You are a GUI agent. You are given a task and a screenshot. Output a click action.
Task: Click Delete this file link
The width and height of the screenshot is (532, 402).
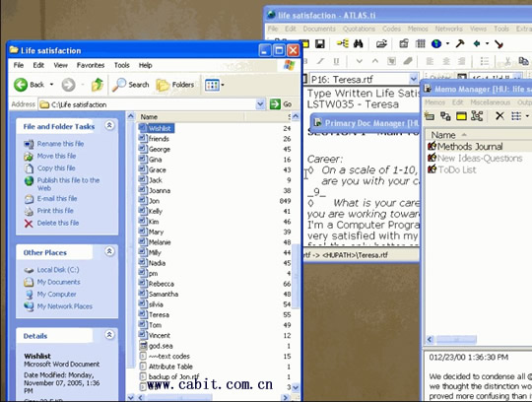(58, 223)
